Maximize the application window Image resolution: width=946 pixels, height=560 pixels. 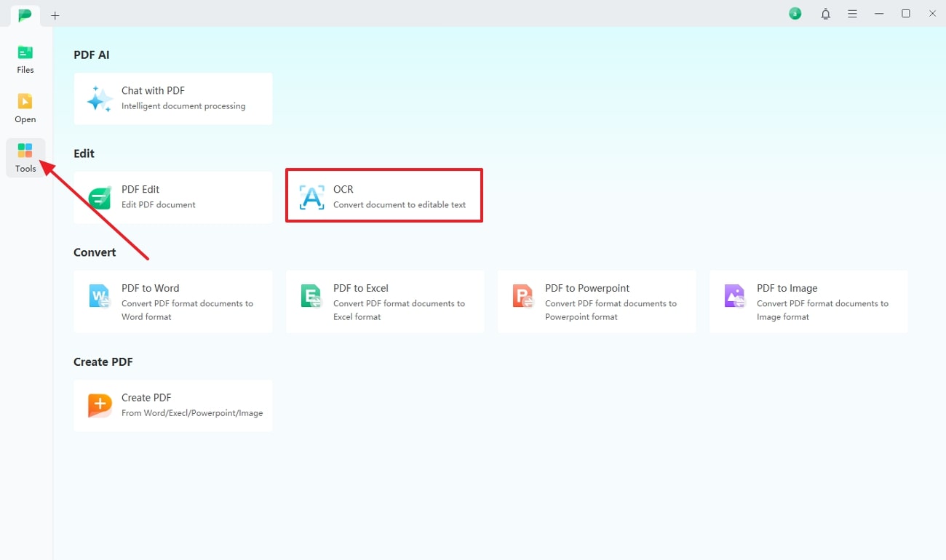click(906, 14)
